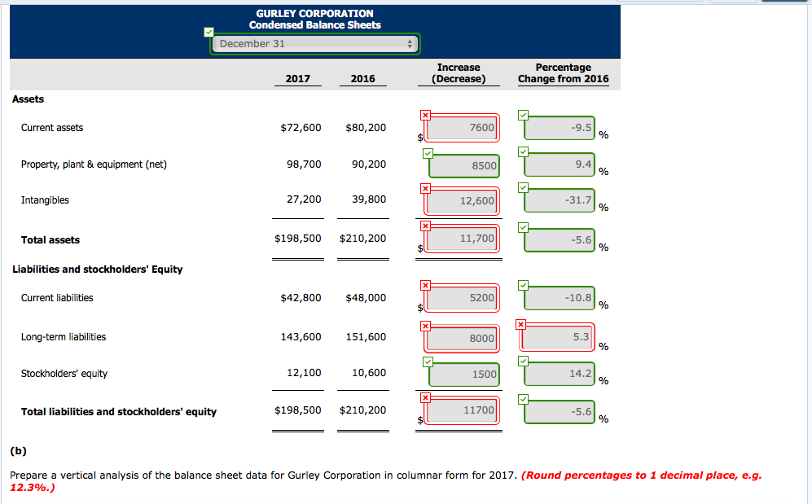Edit the 5.3 percentage input field

pyautogui.click(x=558, y=335)
